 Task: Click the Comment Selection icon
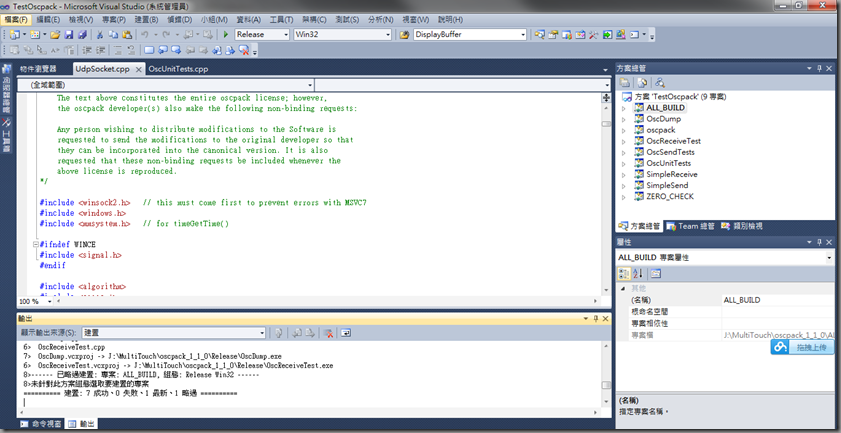(x=116, y=50)
